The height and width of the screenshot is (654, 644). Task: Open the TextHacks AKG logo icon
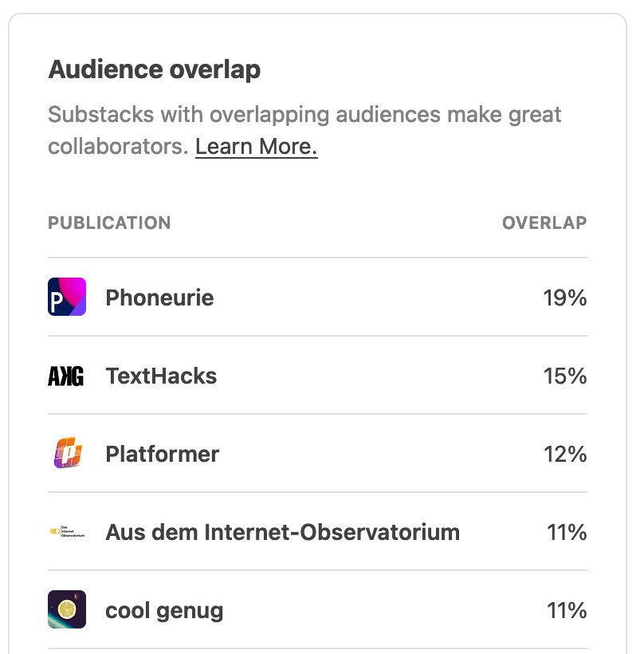click(x=66, y=376)
